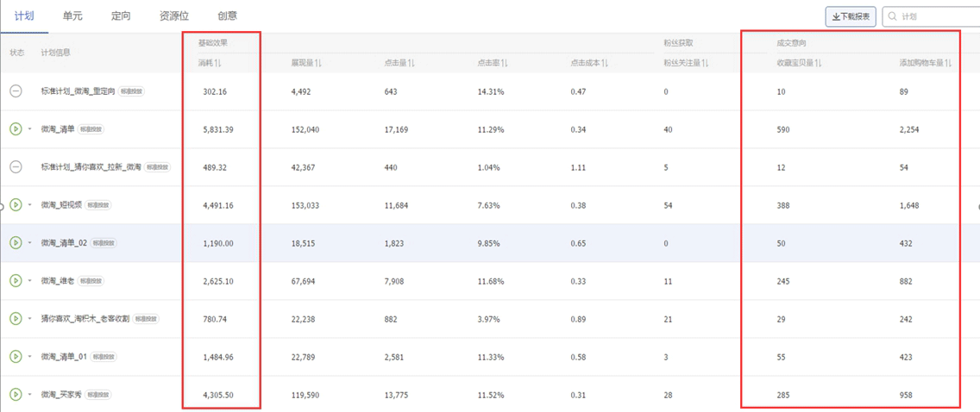
Task: Click the status icon for 标准计划_微淘_重定向
Action: (16, 91)
